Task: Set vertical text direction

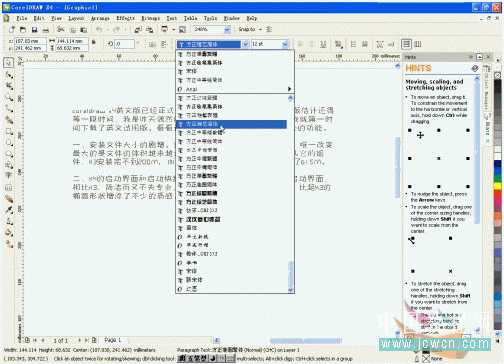Action: (417, 44)
